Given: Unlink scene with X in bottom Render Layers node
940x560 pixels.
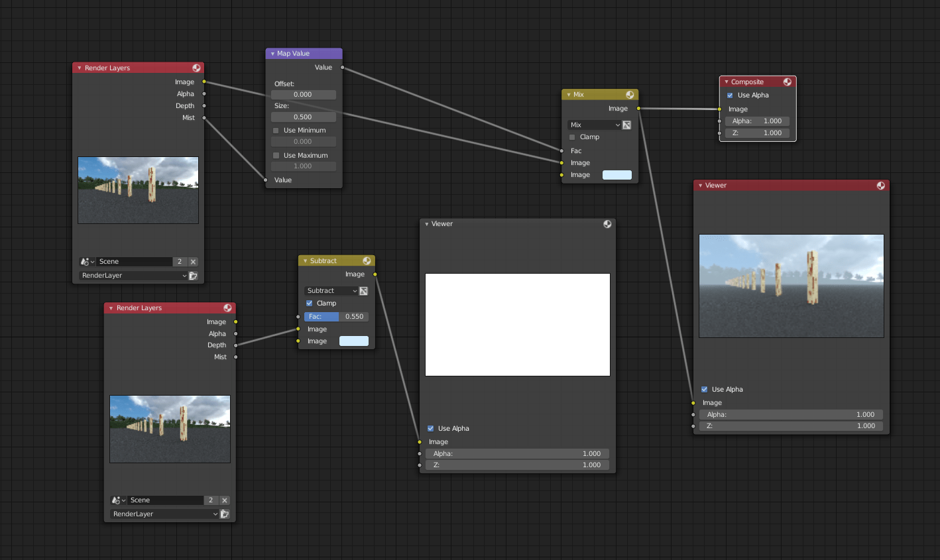Looking at the screenshot, I should tap(225, 500).
